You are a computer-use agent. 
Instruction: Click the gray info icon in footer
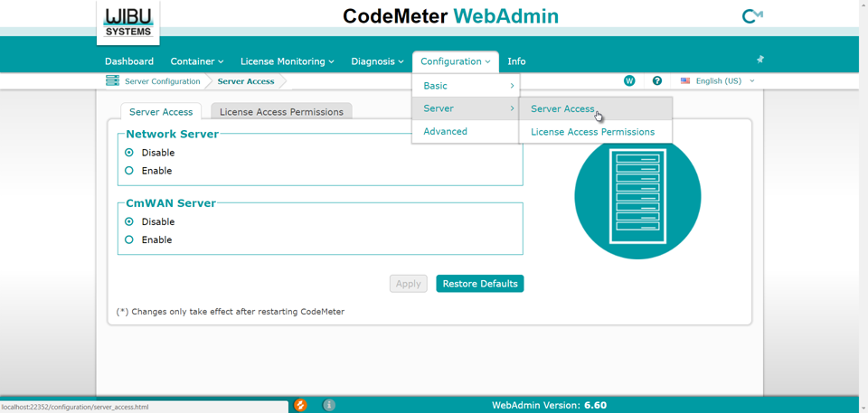pos(329,405)
